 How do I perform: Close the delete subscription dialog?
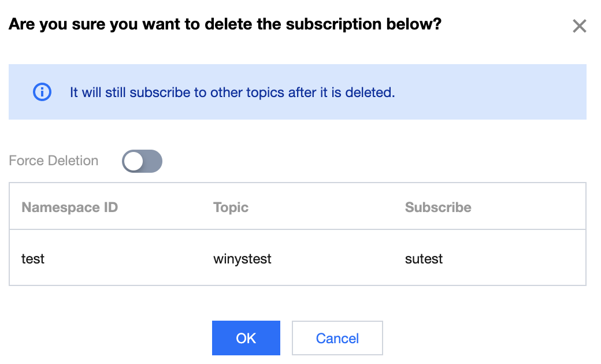coord(579,26)
